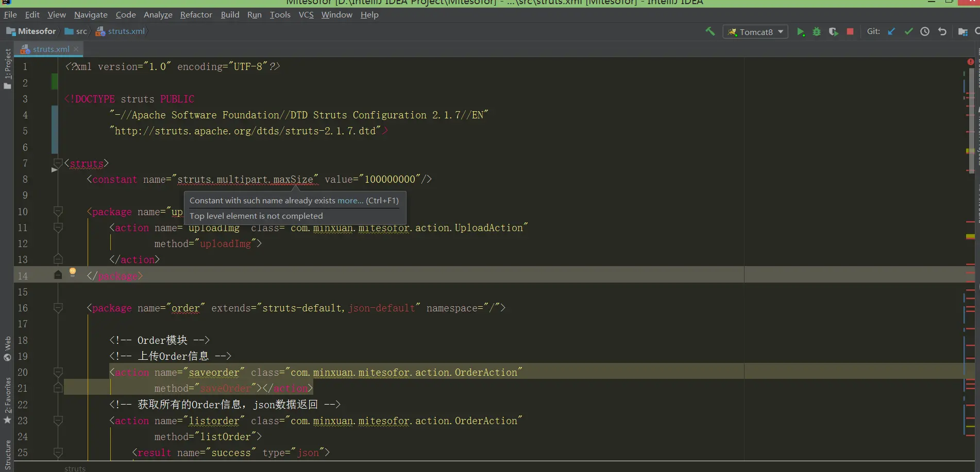Start debugging with the bug icon

[x=817, y=32]
